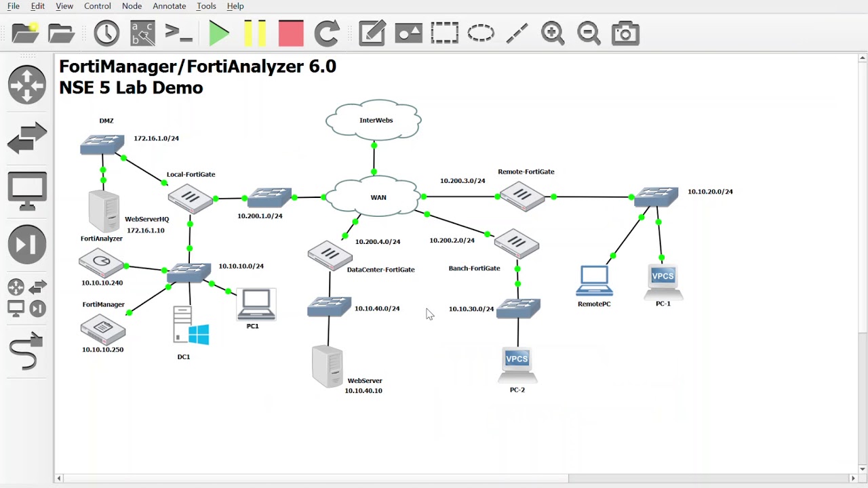Viewport: 868px width, 488px height.
Task: Select the DC1 Windows server node
Action: 191,327
